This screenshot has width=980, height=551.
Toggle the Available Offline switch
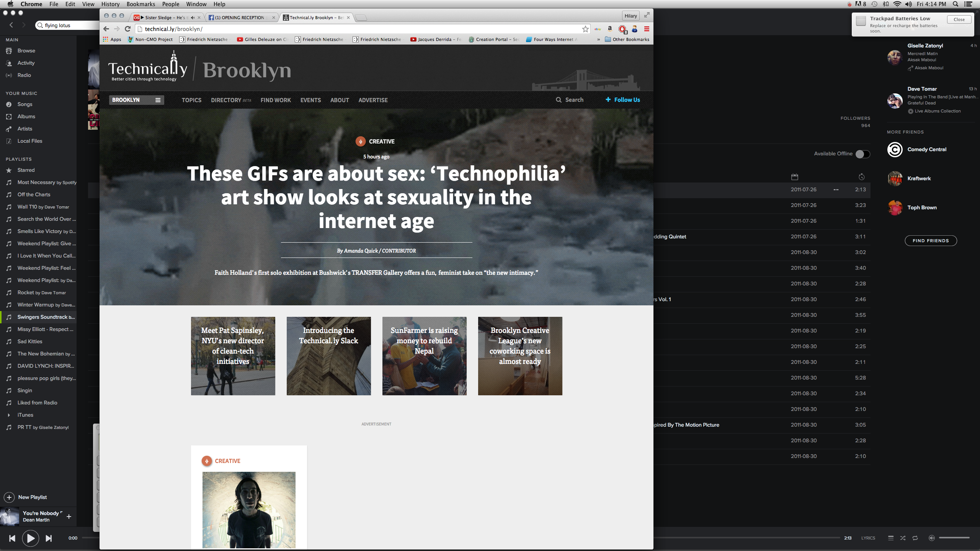863,154
